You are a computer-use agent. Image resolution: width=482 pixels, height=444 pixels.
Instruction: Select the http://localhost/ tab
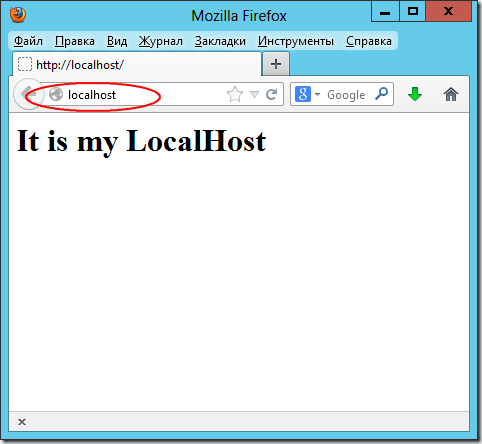pos(137,64)
